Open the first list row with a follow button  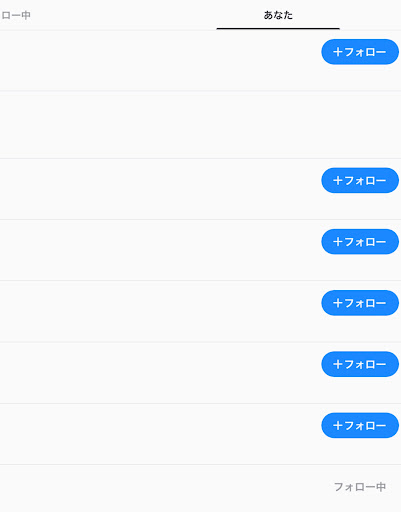pos(200,60)
